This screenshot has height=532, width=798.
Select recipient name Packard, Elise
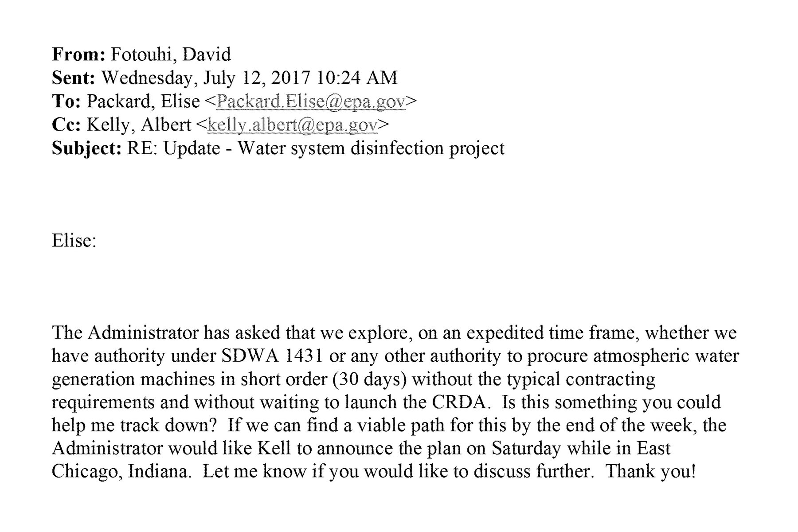[x=143, y=102]
